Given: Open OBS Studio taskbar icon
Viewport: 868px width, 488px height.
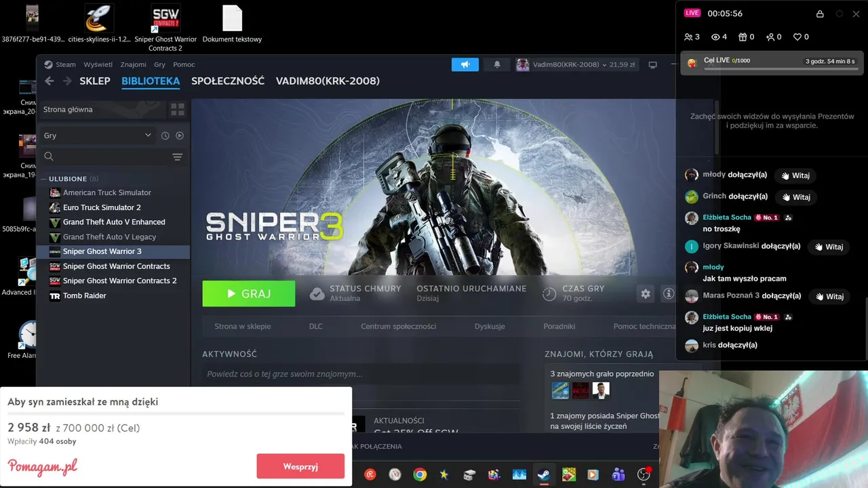Looking at the screenshot, I should 644,474.
